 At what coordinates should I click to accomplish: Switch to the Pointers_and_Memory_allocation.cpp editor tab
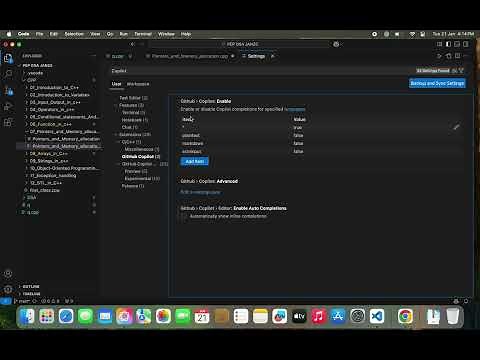[190, 56]
